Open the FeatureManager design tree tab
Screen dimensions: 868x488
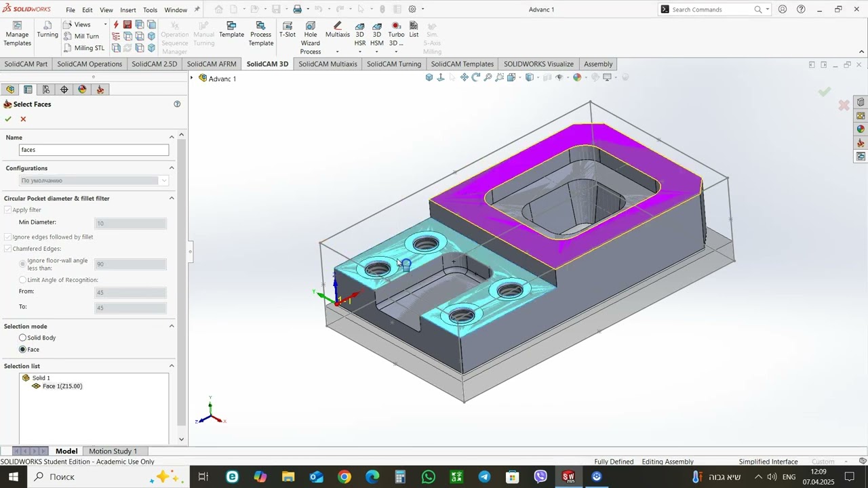point(10,89)
